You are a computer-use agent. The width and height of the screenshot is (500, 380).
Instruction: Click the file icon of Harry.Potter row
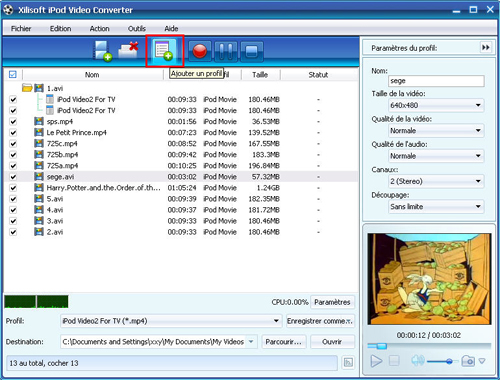pos(39,187)
